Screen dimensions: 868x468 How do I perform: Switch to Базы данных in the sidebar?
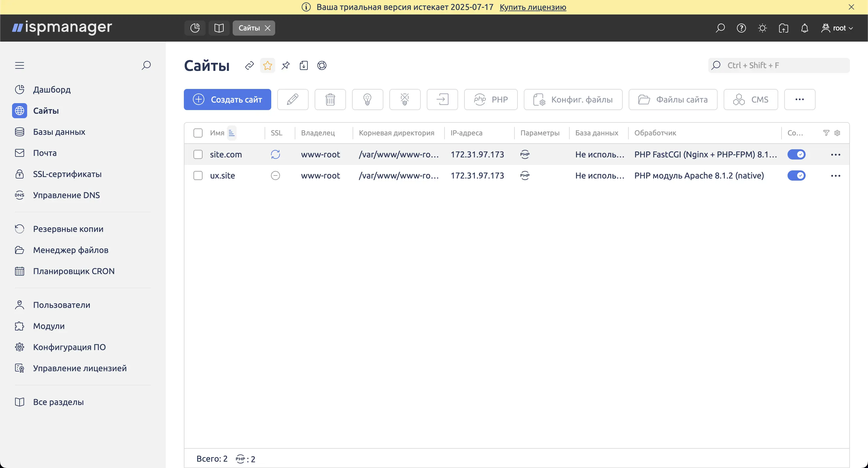(59, 131)
